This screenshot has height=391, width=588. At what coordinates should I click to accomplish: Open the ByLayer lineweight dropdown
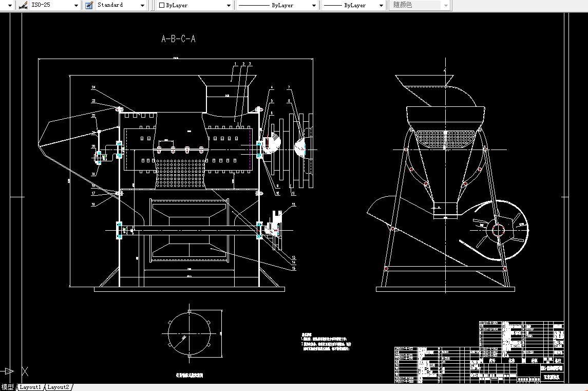click(x=381, y=5)
